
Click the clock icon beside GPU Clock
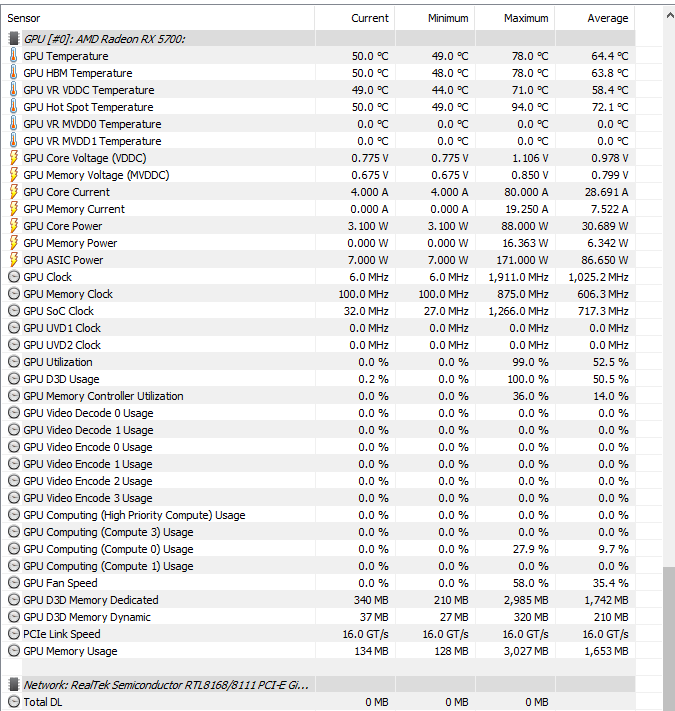[14, 277]
